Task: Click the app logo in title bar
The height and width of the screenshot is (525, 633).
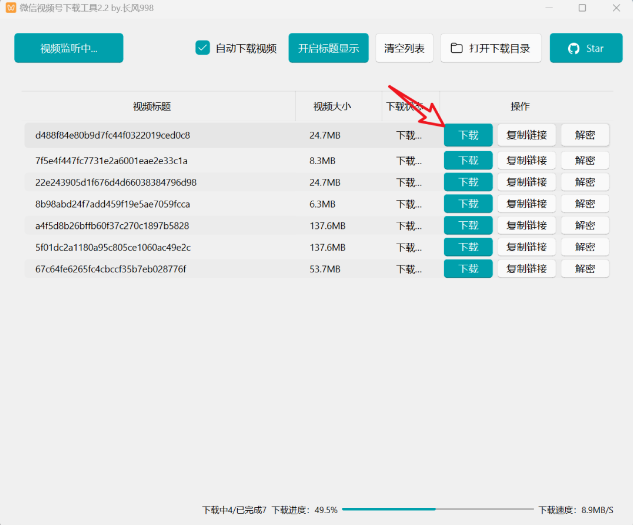Action: 11,8
